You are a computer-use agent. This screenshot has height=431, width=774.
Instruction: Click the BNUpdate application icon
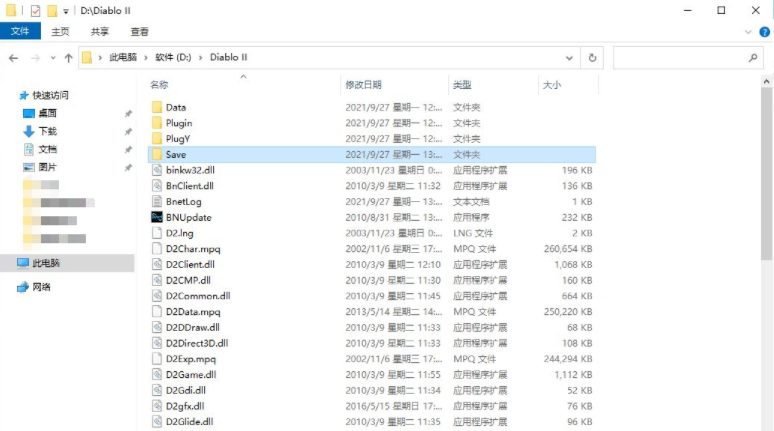coord(157,217)
